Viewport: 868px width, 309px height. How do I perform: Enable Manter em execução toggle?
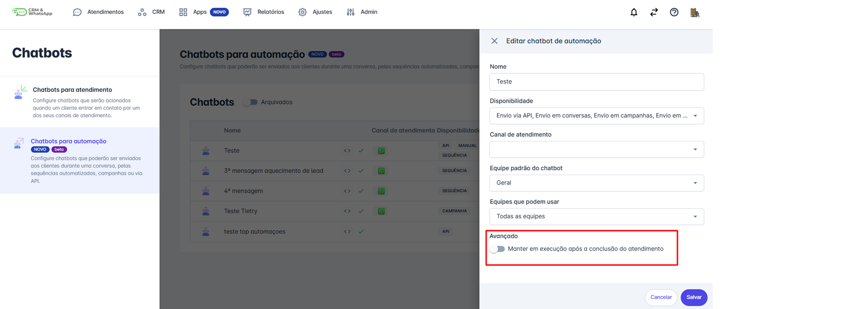coord(497,249)
